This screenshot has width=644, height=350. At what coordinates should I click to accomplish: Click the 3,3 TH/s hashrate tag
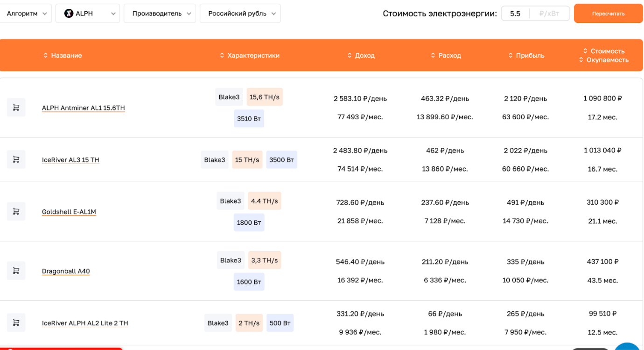pyautogui.click(x=265, y=260)
